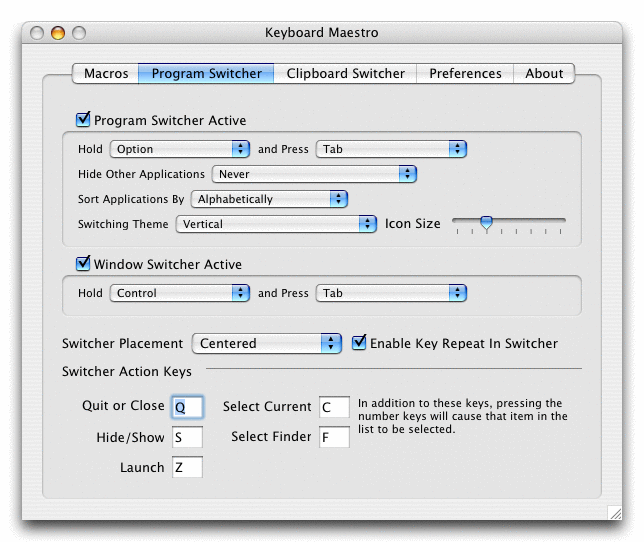Click the window resize grip corner
This screenshot has width=644, height=542.
coord(615,513)
